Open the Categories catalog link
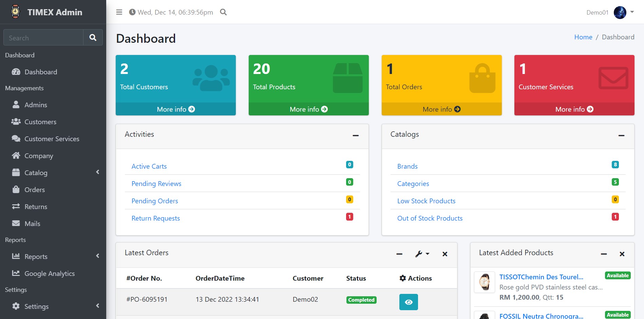The image size is (644, 319). tap(413, 184)
